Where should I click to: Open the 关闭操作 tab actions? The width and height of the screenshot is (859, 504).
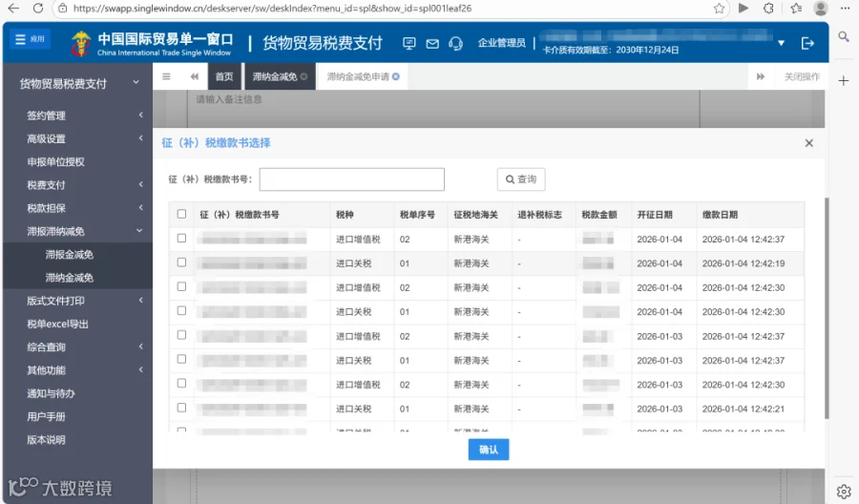(x=802, y=76)
